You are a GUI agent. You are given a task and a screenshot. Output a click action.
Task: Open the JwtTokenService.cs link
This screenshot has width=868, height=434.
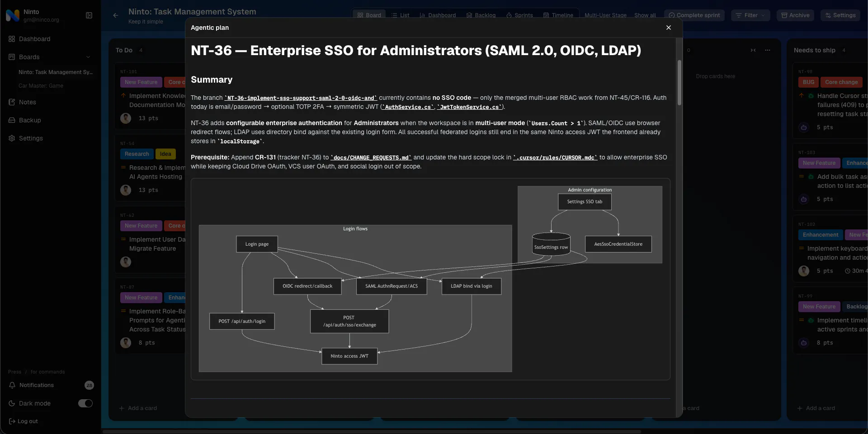click(x=469, y=107)
